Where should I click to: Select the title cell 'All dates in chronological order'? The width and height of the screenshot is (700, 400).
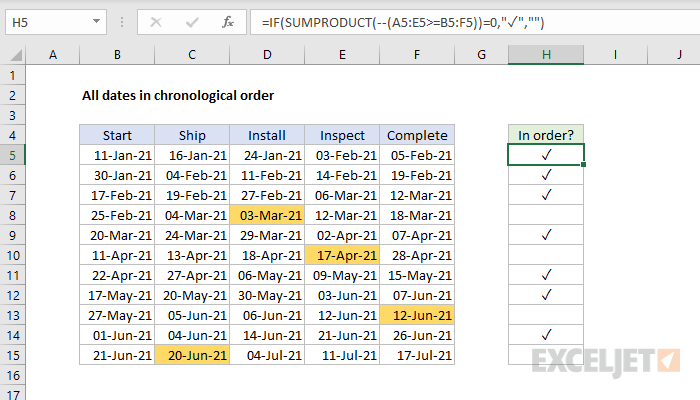pos(178,96)
